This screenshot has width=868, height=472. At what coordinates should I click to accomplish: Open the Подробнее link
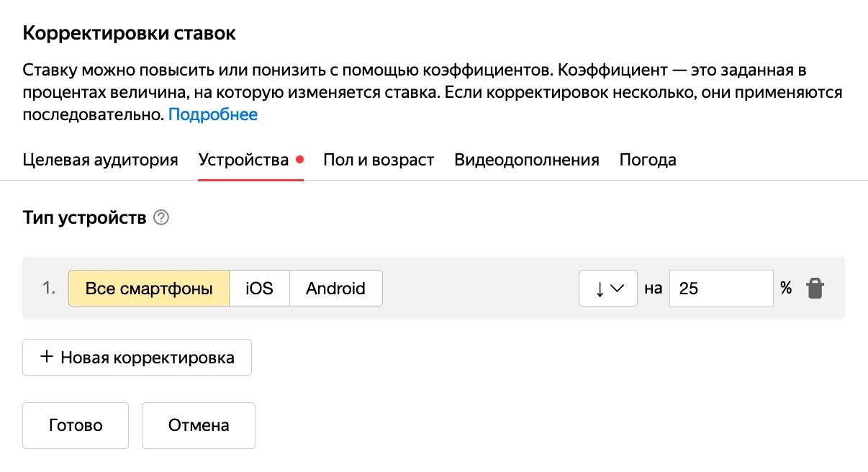tap(213, 114)
